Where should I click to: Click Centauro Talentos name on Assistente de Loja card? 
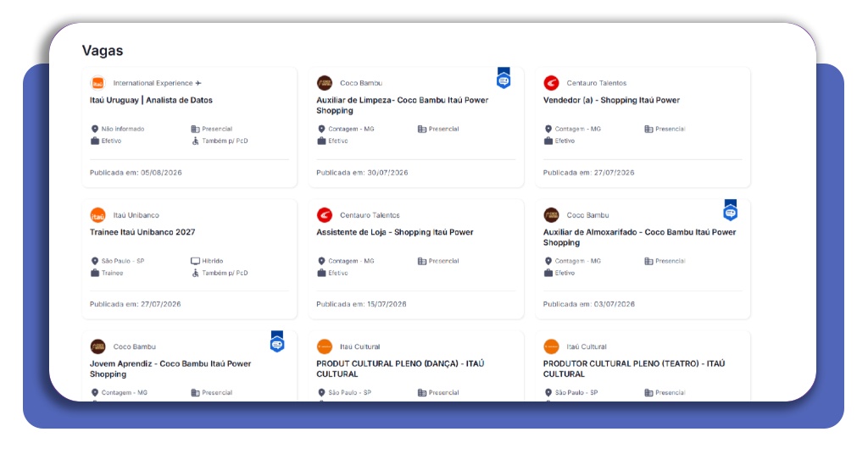pyautogui.click(x=370, y=215)
